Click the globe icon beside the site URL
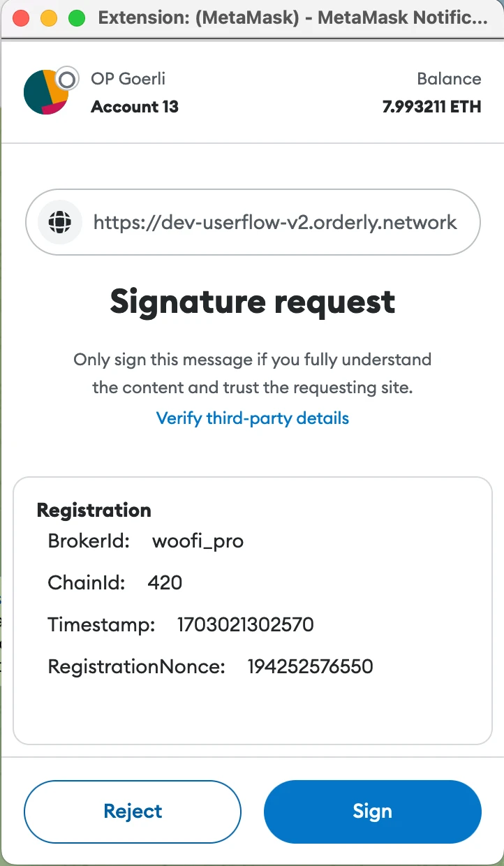The width and height of the screenshot is (504, 866). click(61, 223)
